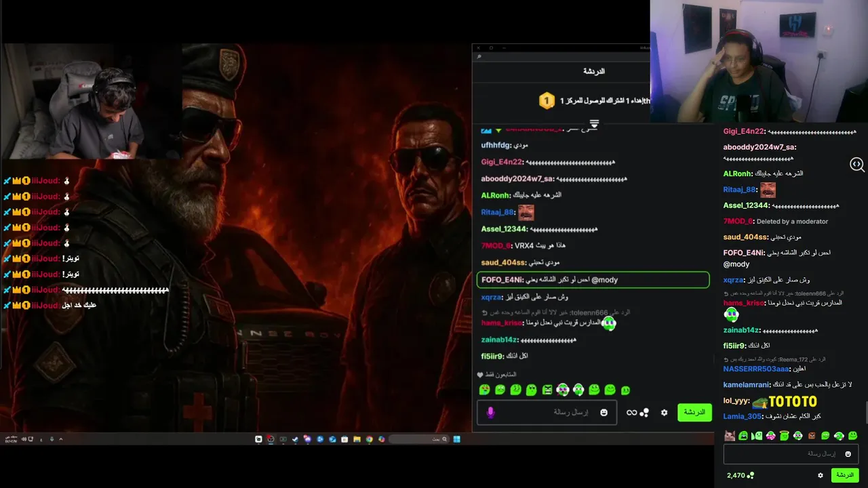
Task: Click the 2,470 channel points balance
Action: click(741, 475)
